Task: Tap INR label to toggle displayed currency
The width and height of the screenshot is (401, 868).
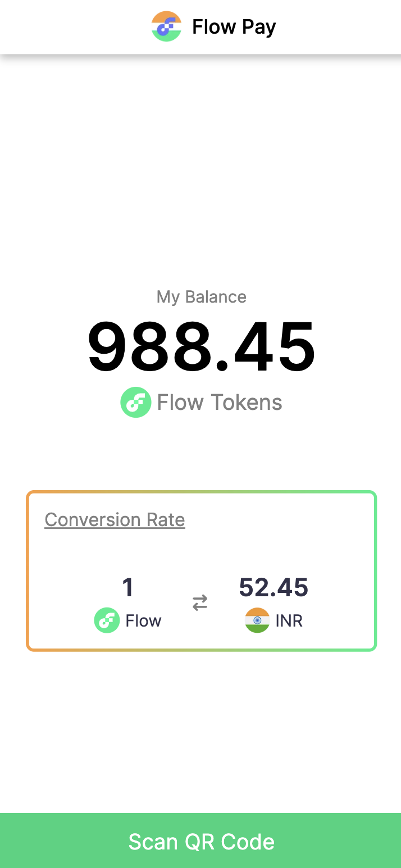Action: pos(288,620)
